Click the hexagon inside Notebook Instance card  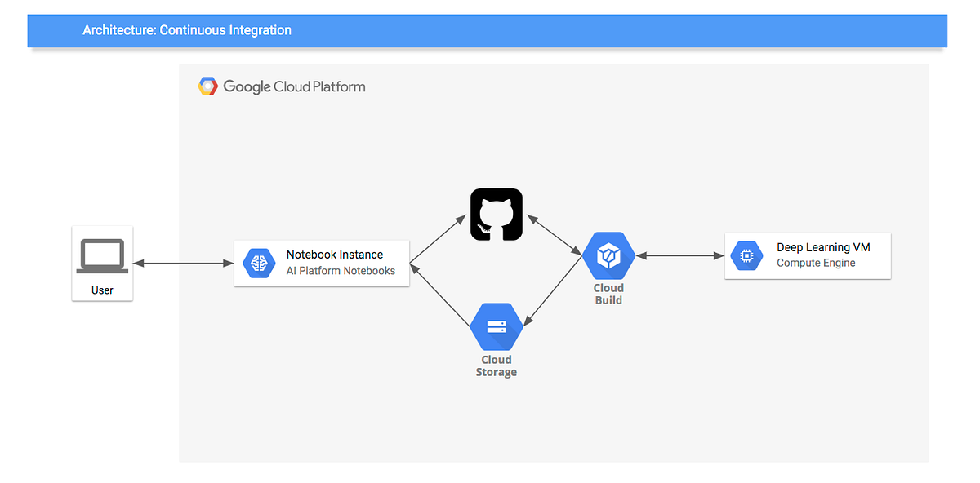(x=259, y=263)
